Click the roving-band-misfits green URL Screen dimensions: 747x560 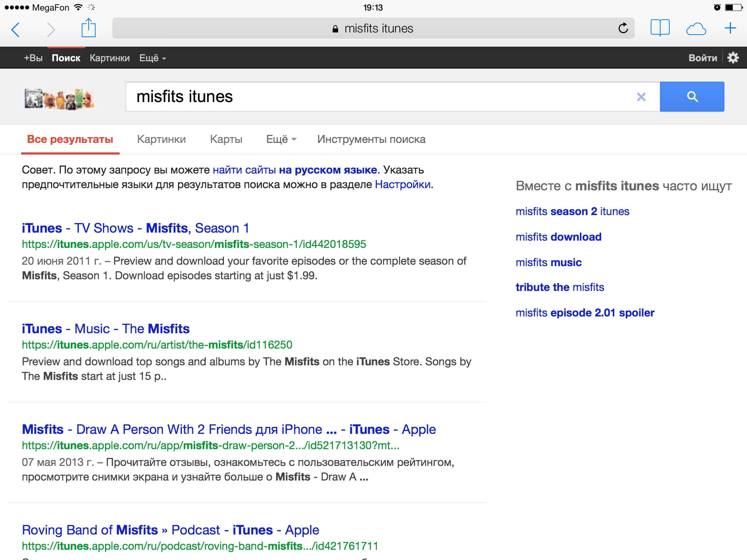pyautogui.click(x=200, y=546)
